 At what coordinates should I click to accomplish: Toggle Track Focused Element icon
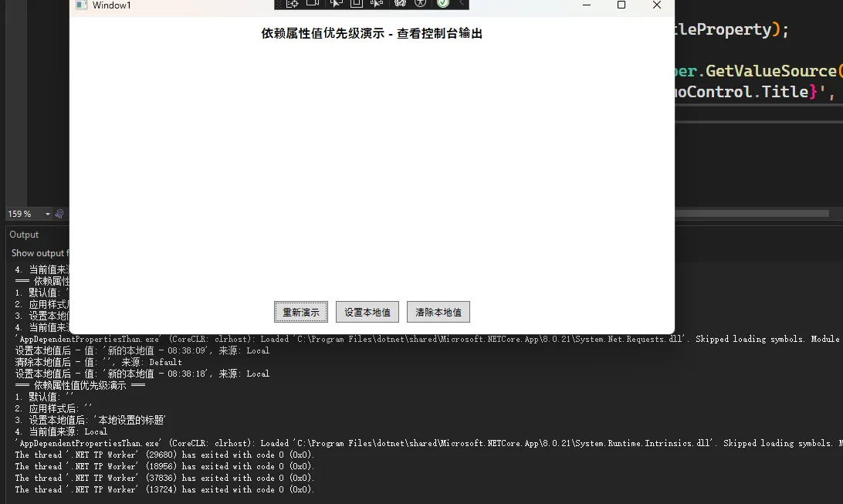(377, 4)
